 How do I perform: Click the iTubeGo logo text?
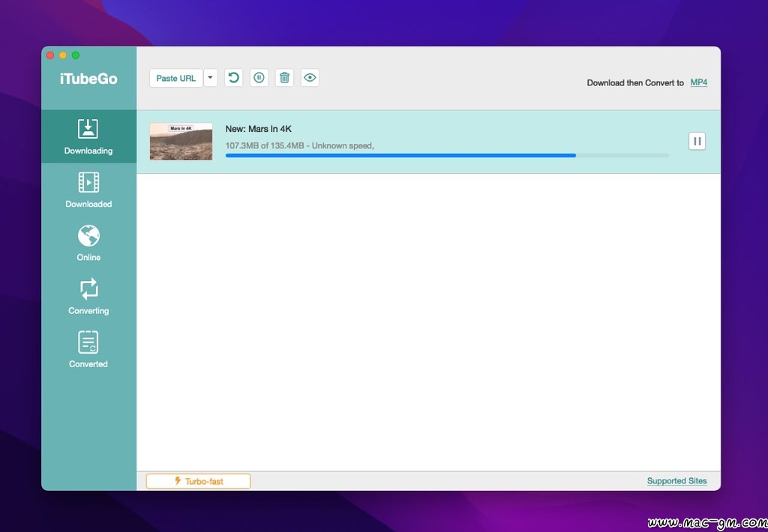coord(88,79)
